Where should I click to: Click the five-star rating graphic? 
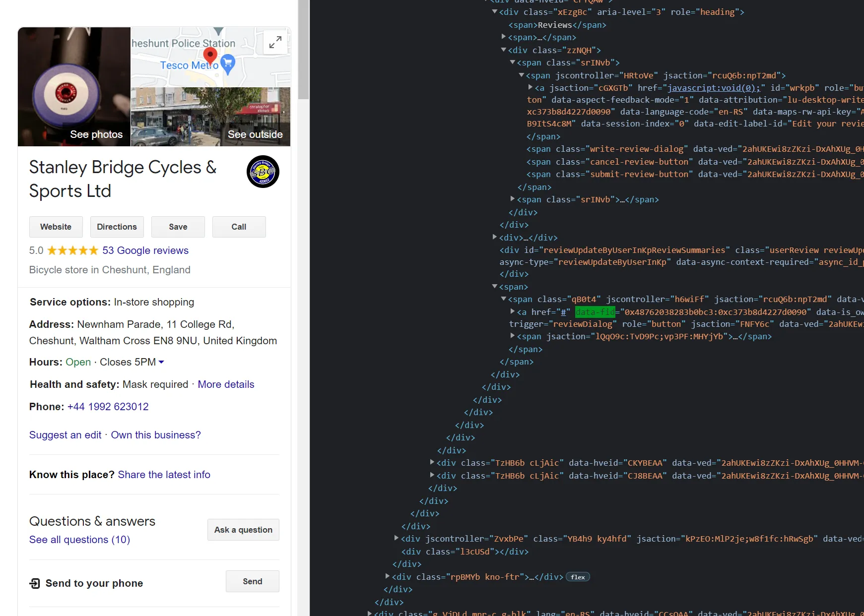(73, 250)
